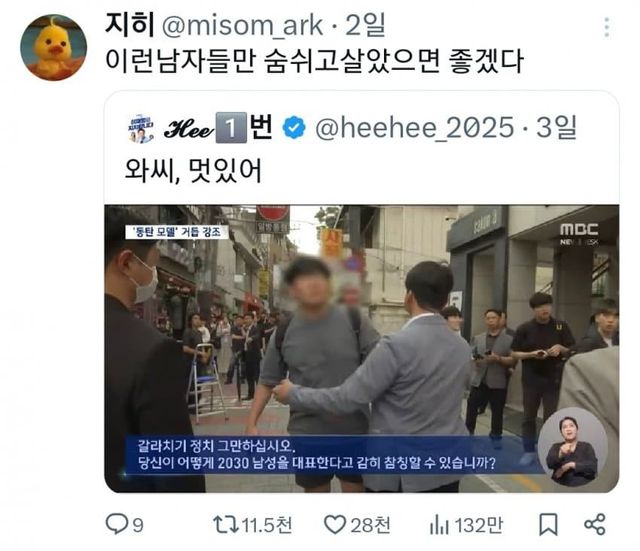Viewport: 640px width, 551px height.
Task: Like the tweet with heart icon
Action: [335, 524]
